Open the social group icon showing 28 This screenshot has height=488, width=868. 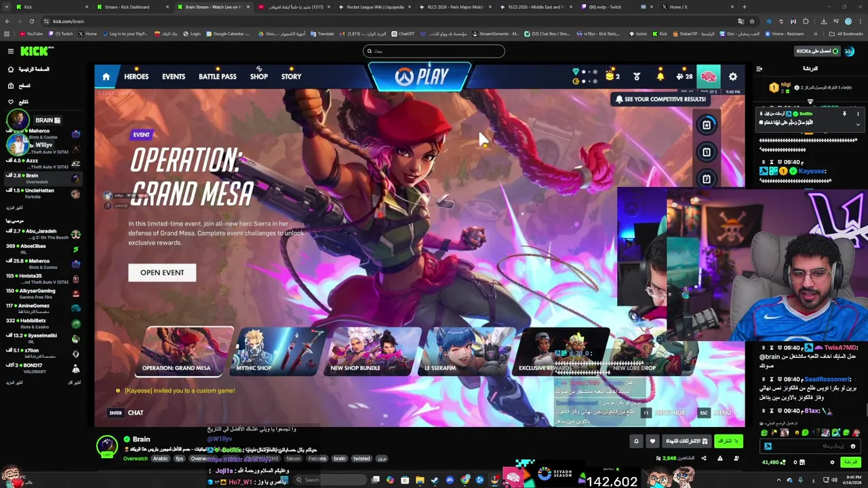684,77
